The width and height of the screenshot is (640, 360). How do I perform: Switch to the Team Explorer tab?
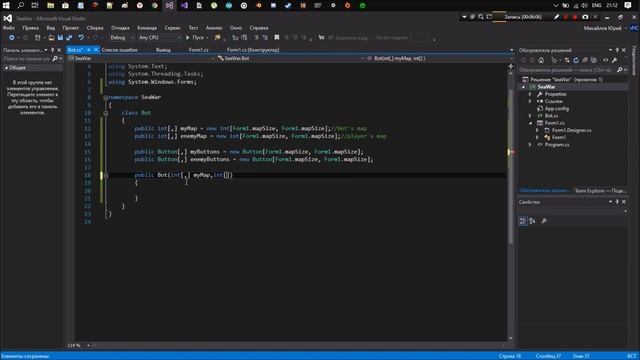click(x=600, y=191)
